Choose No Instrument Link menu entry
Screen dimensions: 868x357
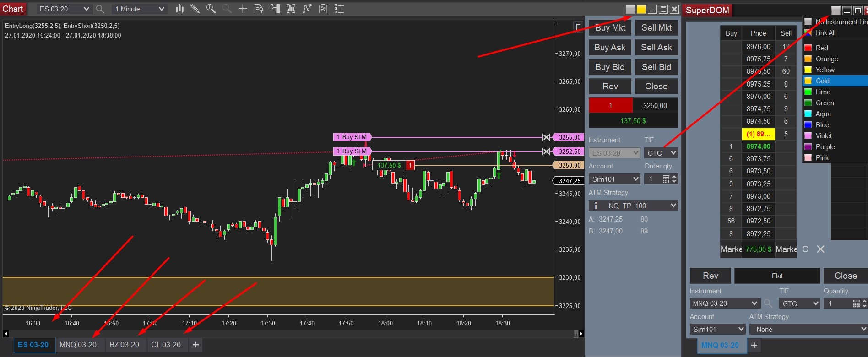tap(835, 22)
